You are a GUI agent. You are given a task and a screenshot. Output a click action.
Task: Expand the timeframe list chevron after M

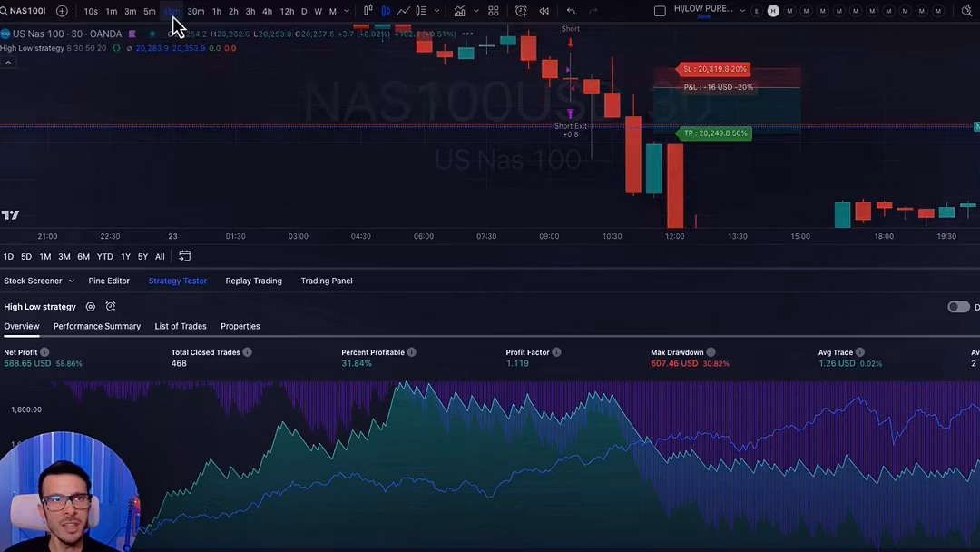(347, 11)
